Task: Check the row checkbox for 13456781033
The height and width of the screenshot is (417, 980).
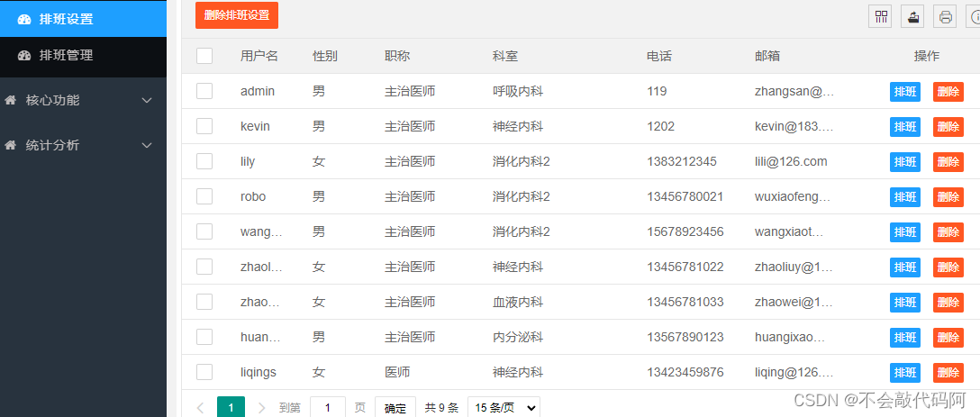Action: point(204,302)
